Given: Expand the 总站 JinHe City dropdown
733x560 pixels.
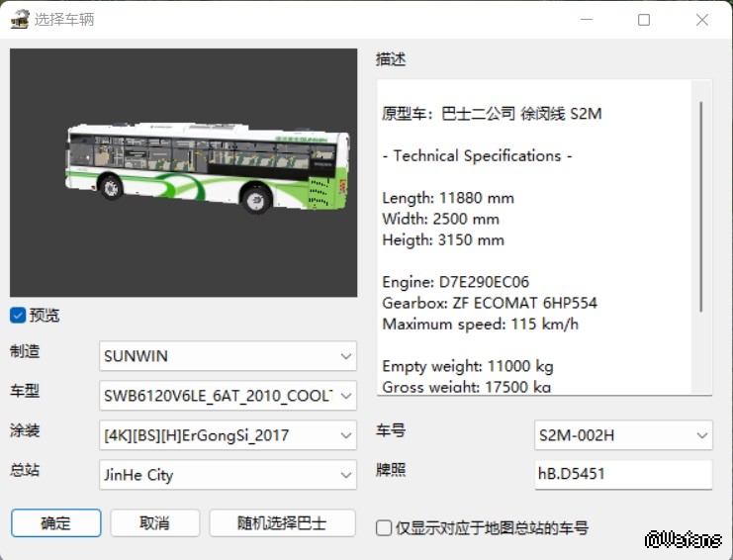Looking at the screenshot, I should tap(228, 475).
